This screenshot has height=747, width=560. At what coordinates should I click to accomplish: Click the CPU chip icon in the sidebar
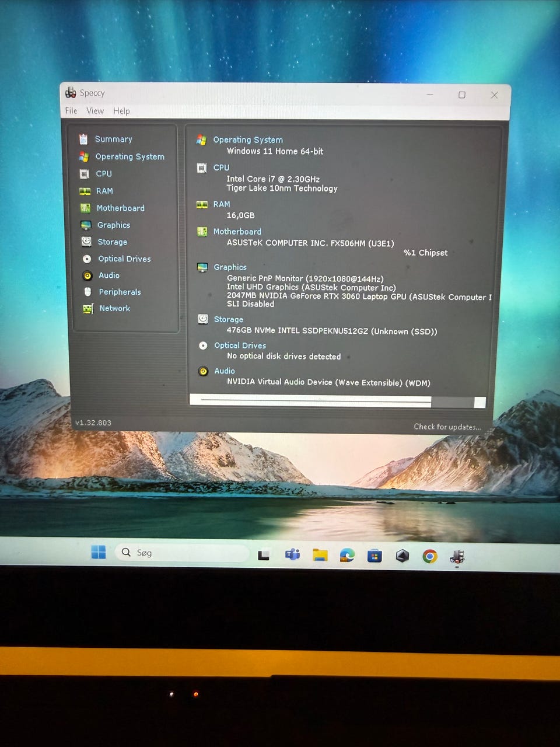pyautogui.click(x=85, y=174)
